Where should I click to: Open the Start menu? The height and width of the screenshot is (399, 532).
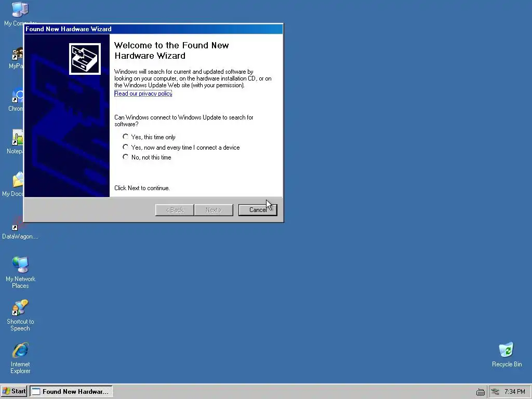(x=14, y=391)
